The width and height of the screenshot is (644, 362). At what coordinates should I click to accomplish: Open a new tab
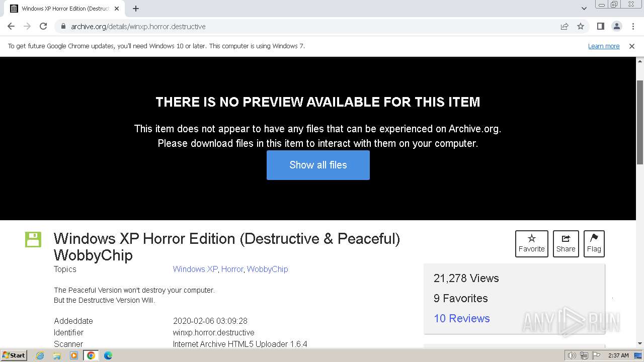click(136, 9)
